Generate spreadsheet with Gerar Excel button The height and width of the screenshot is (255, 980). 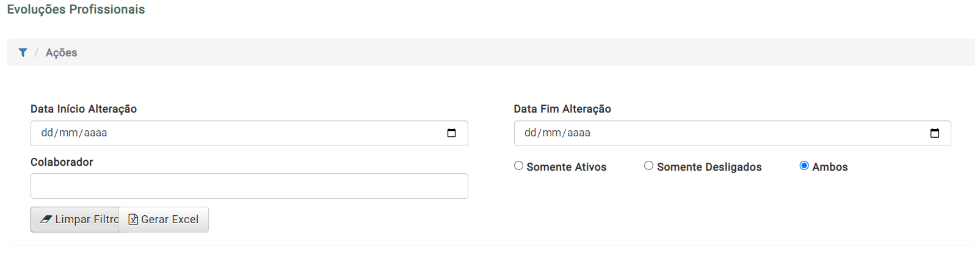(164, 220)
